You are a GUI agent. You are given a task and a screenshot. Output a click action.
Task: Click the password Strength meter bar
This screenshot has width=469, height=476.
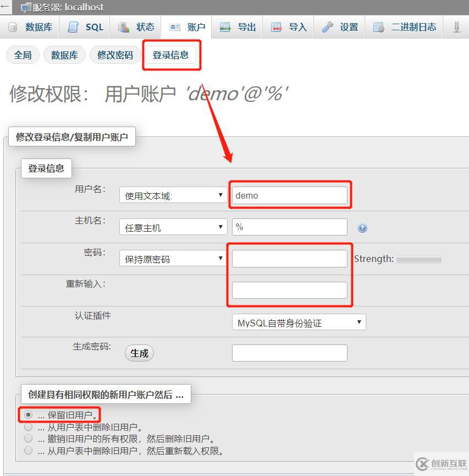click(418, 260)
